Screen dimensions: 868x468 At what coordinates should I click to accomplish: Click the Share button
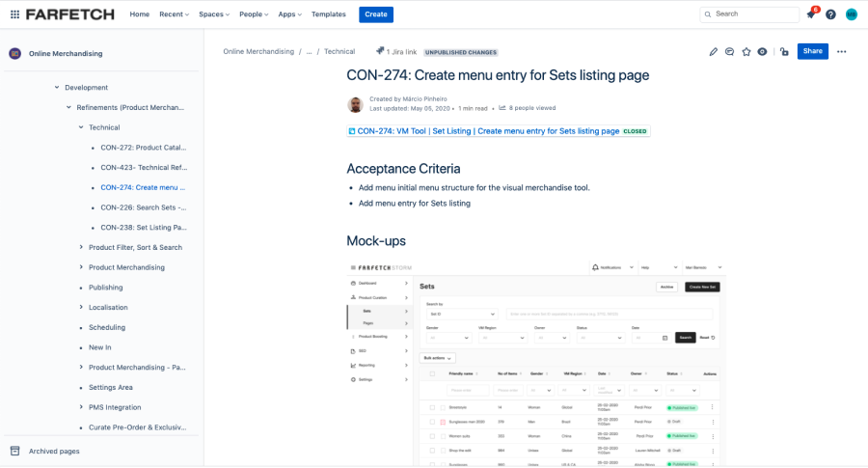[812, 51]
